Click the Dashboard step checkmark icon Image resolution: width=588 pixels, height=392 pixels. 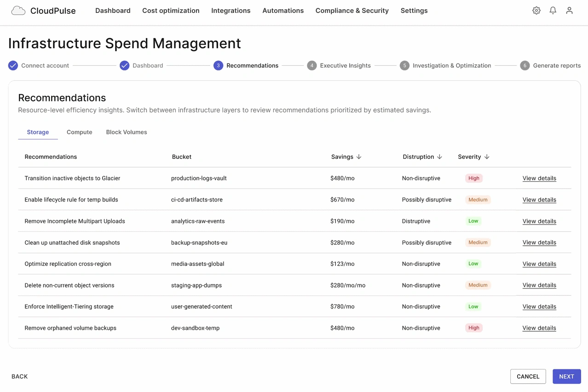125,65
